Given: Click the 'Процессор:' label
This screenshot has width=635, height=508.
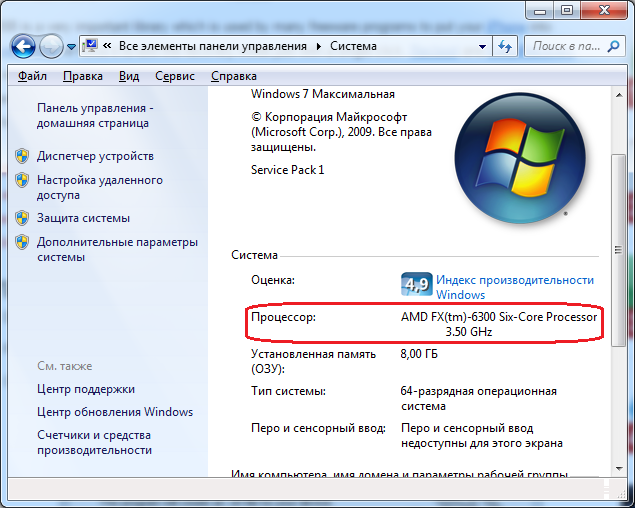Looking at the screenshot, I should pos(283,317).
